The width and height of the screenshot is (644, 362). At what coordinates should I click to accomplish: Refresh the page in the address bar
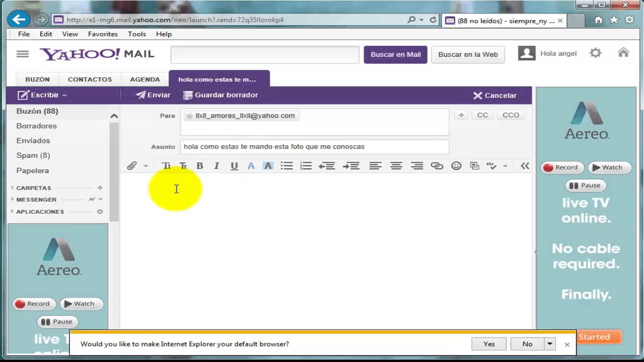(433, 20)
